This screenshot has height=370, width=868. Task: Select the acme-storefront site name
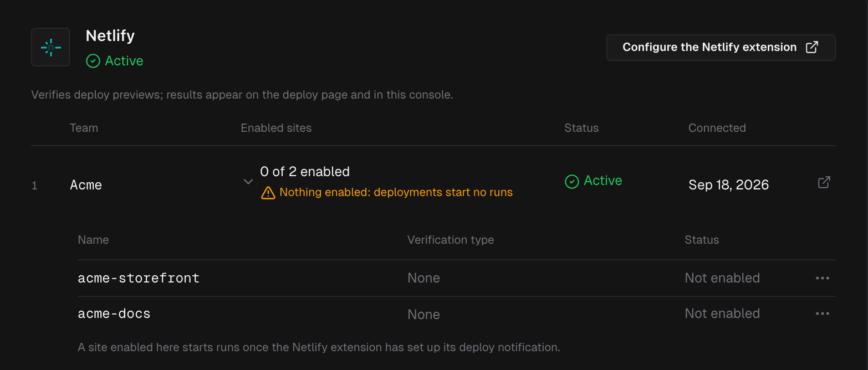coord(139,278)
